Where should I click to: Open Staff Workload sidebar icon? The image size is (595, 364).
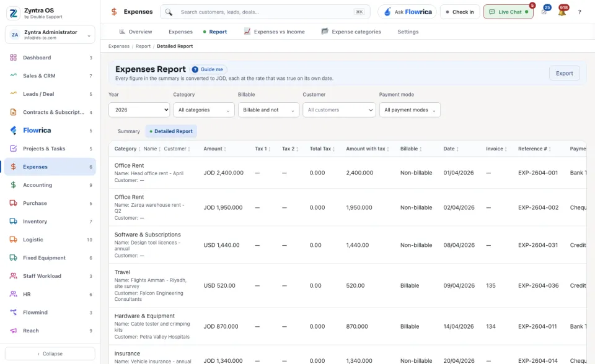tap(13, 276)
